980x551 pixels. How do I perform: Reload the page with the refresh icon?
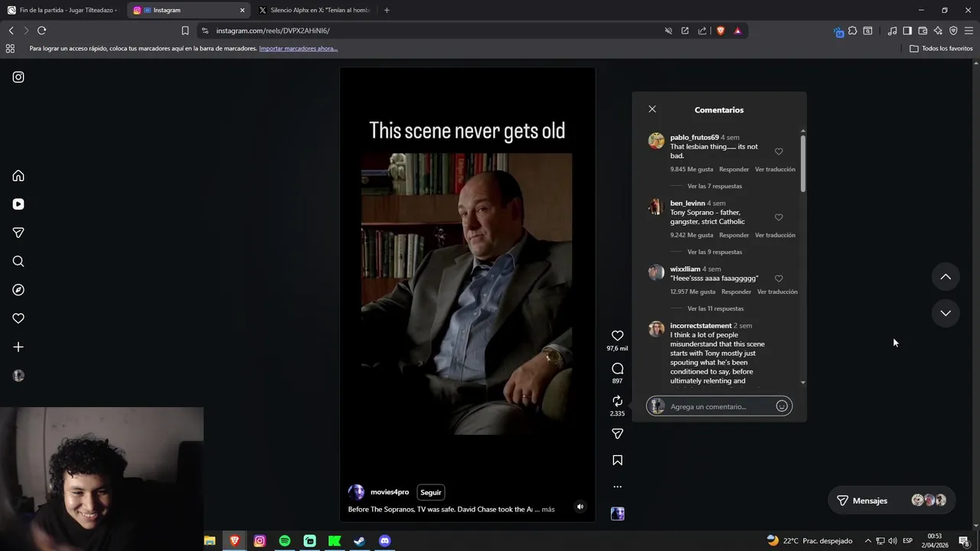(42, 31)
